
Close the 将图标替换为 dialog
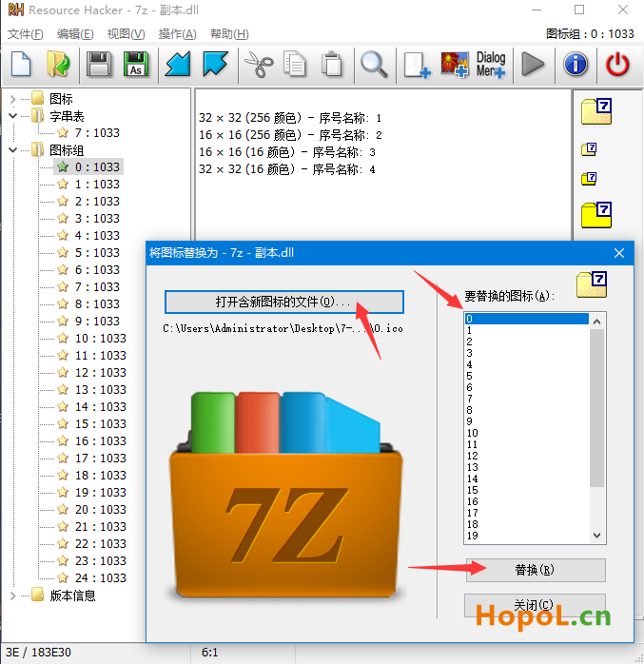coord(619,253)
